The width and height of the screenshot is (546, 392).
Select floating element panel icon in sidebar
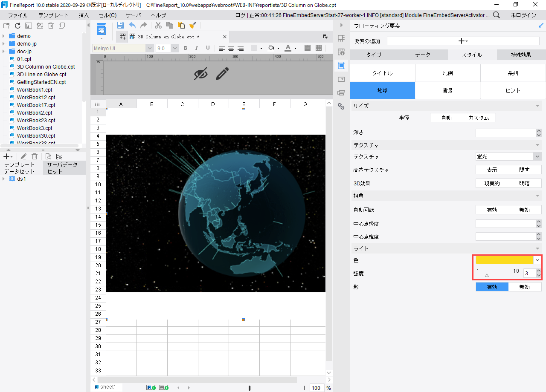341,66
